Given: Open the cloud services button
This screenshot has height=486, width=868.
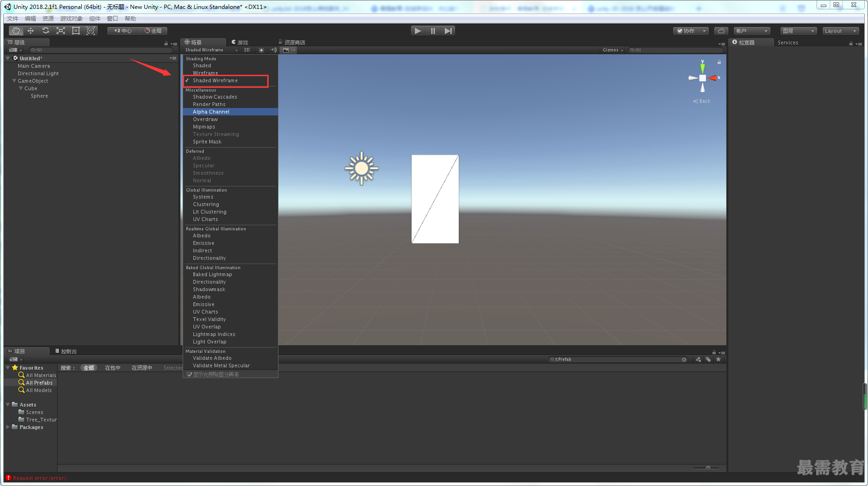Looking at the screenshot, I should point(721,31).
